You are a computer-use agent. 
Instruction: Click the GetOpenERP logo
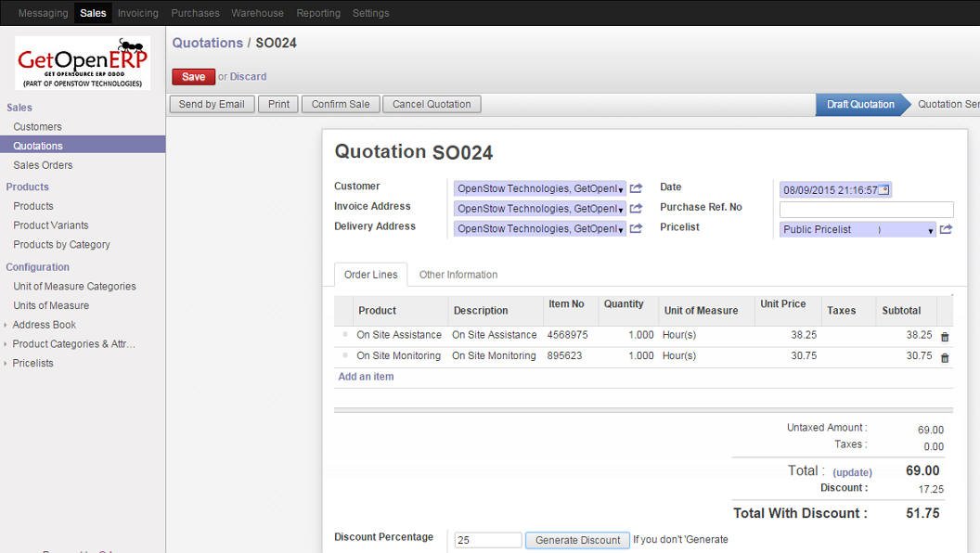pos(83,63)
